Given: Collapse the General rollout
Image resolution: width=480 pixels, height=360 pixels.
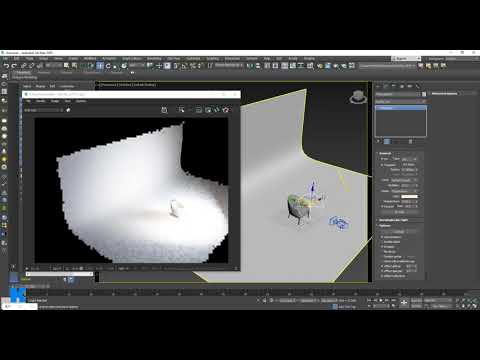Looking at the screenshot, I should tap(385, 153).
